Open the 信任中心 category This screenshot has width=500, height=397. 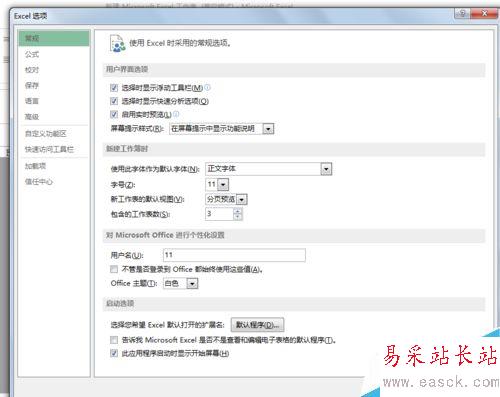[39, 182]
